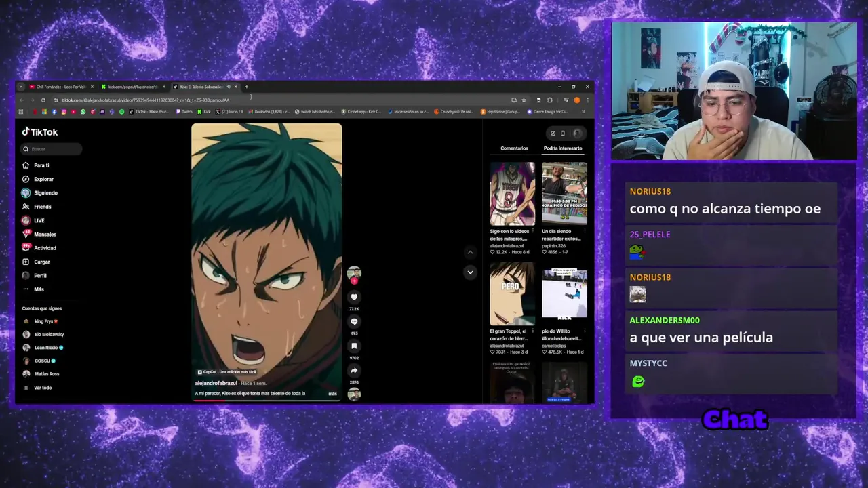Screen dimensions: 868x488
Task: Open LIVE section in sidebar
Action: tap(33, 220)
